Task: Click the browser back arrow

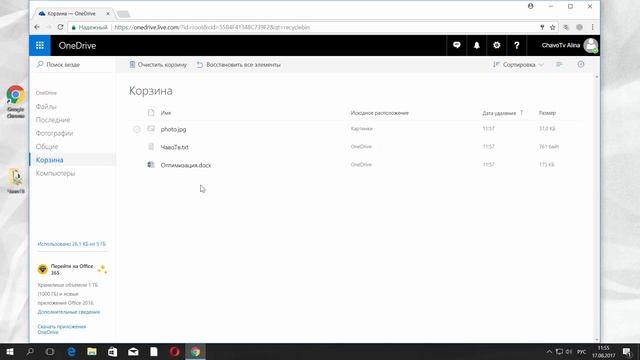Action: click(x=37, y=27)
